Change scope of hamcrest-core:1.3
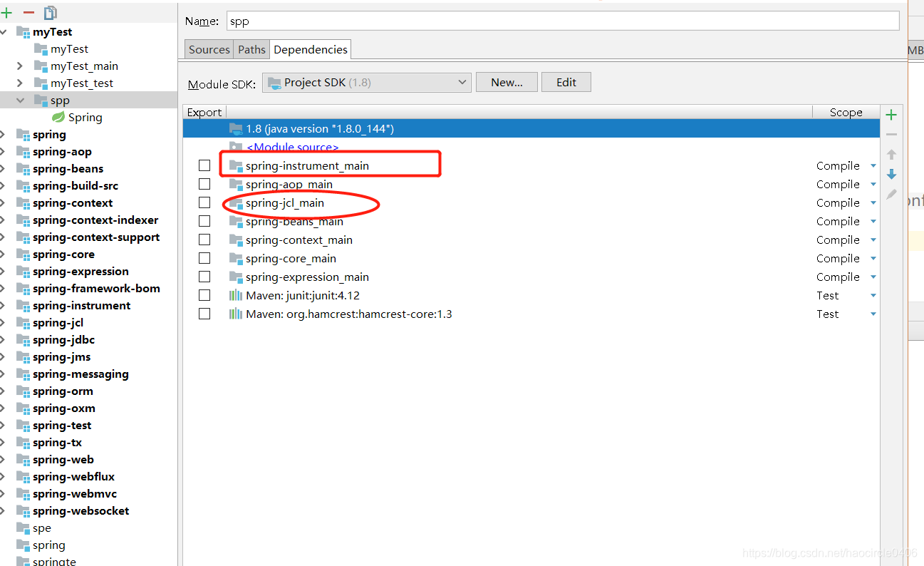 pyautogui.click(x=873, y=314)
